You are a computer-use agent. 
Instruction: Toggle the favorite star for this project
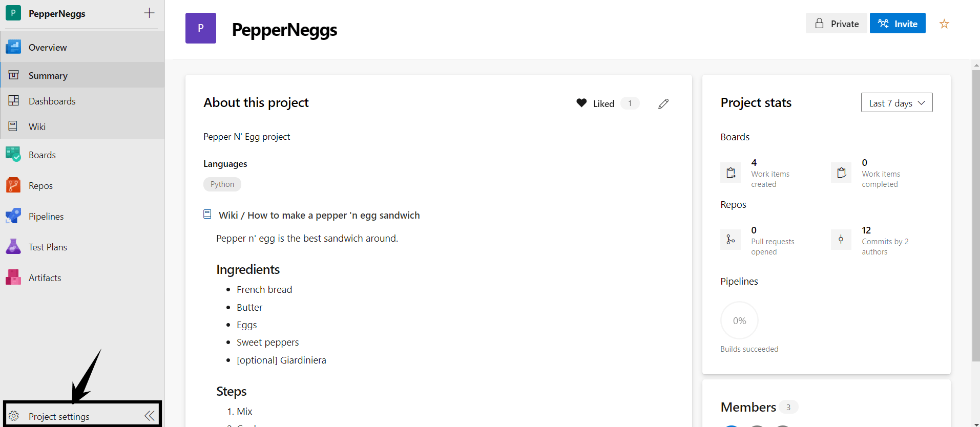point(944,24)
